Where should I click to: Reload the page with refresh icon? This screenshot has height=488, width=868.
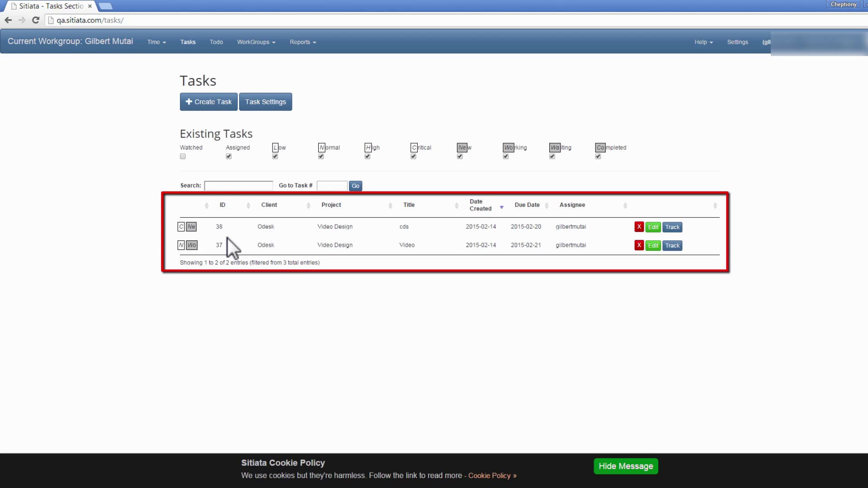coord(36,20)
